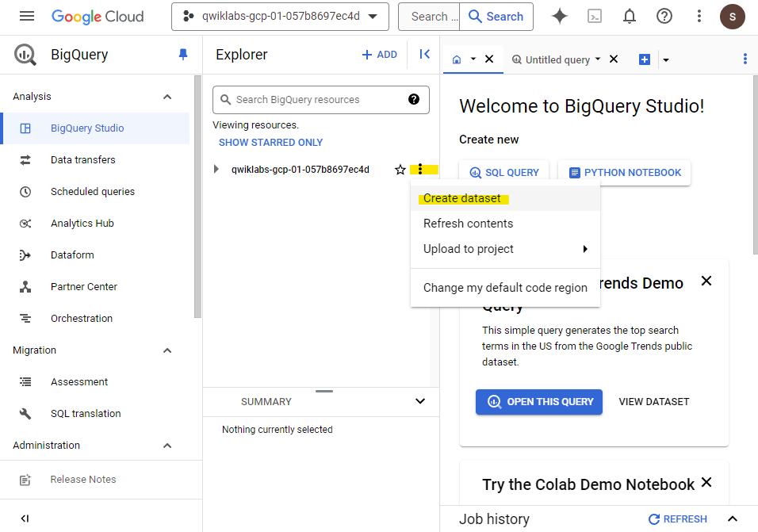Open the project selector dropdown
This screenshot has width=758, height=532.
(x=280, y=17)
